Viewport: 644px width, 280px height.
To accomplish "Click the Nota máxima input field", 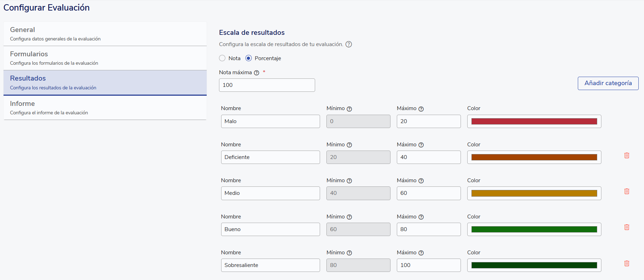I will pos(267,85).
